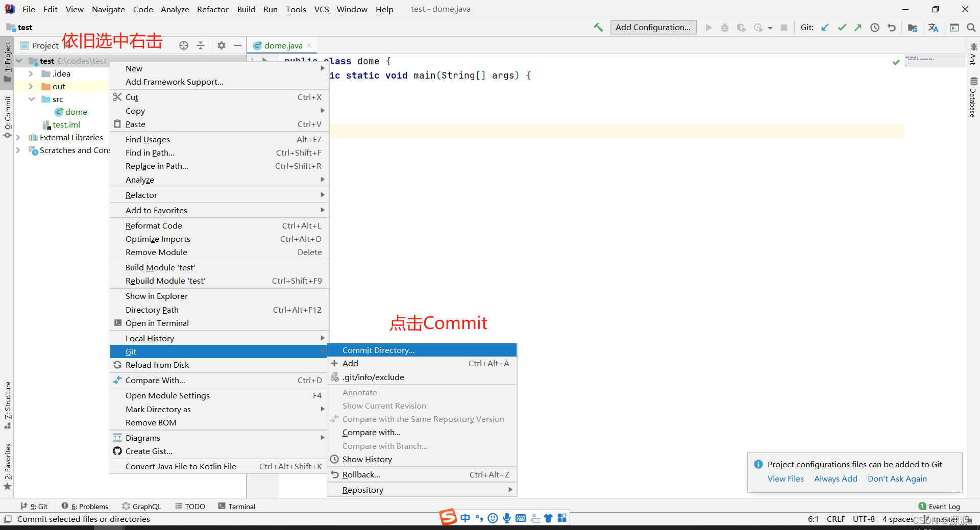Select the dome class in project tree
980x530 pixels.
76,112
